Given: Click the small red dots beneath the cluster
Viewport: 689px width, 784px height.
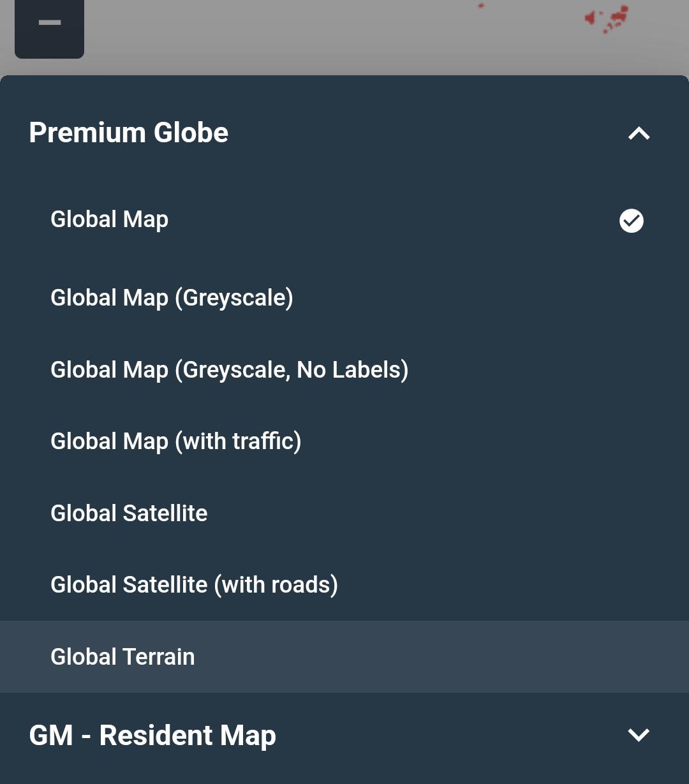Looking at the screenshot, I should (610, 27).
